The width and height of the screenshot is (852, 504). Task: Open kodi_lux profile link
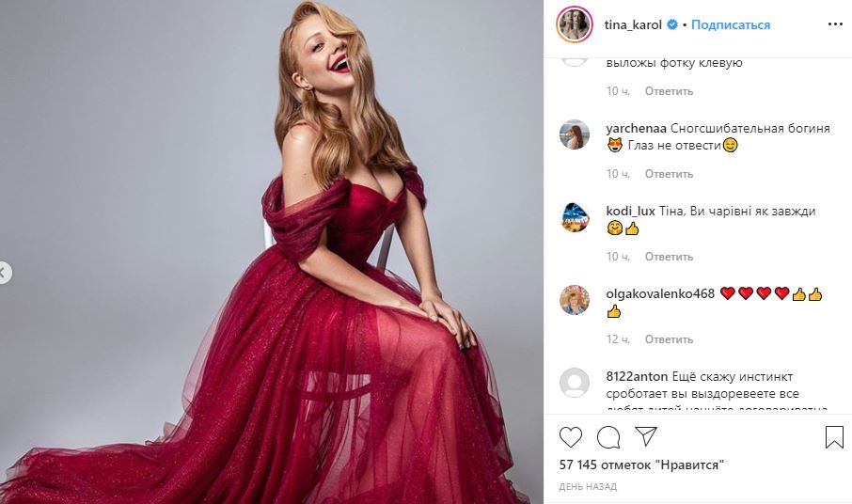[631, 211]
